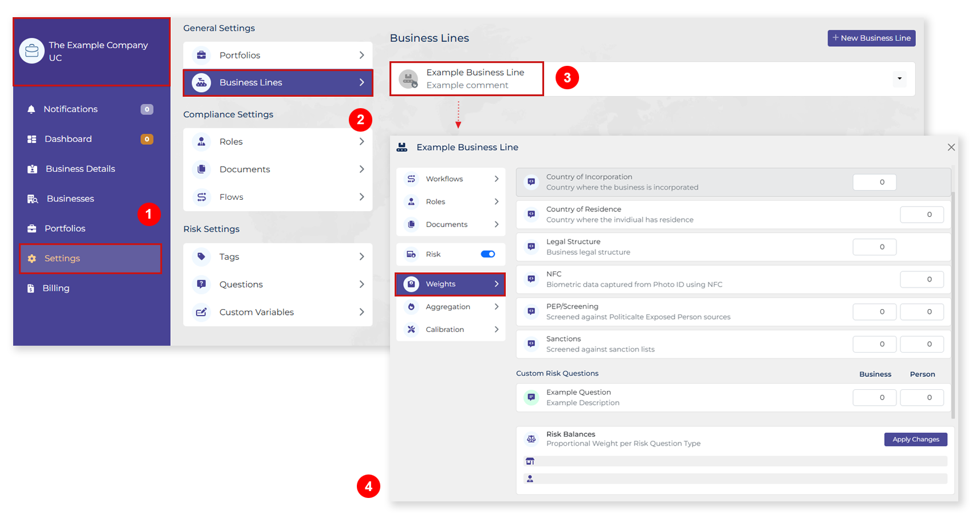Click the Custom Variables edit icon

[201, 312]
